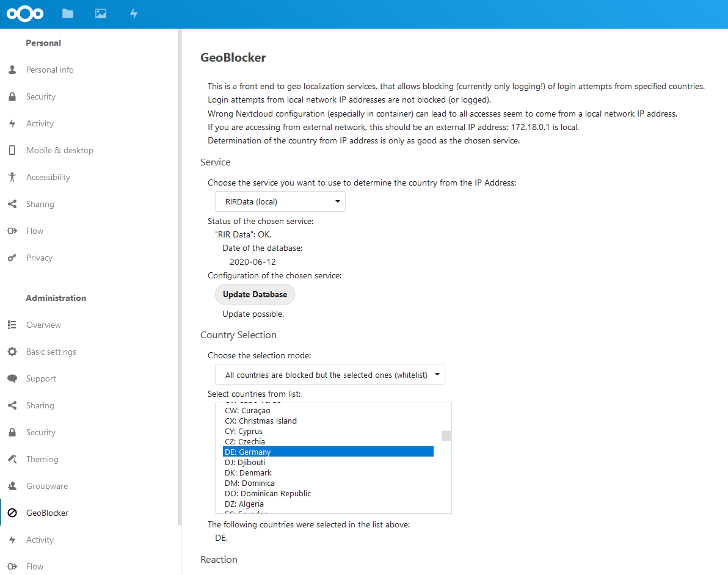This screenshot has width=728, height=575.
Task: Select DK: Denmark in country list
Action: coord(328,473)
